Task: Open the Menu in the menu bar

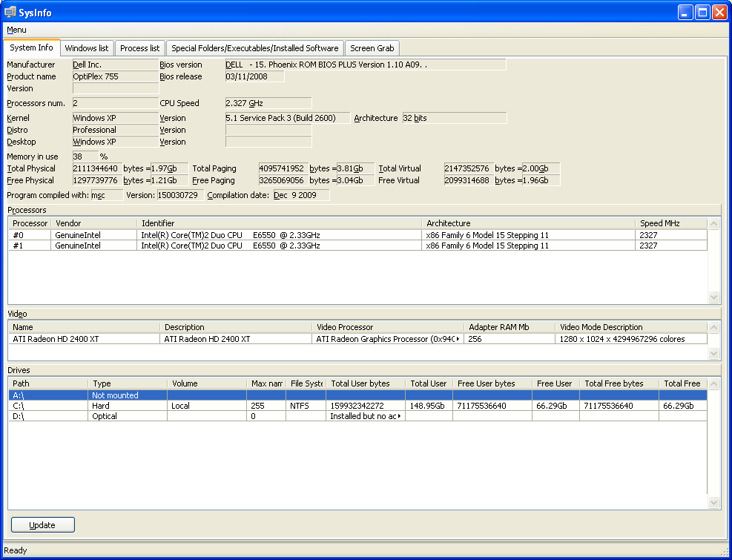Action: point(16,30)
